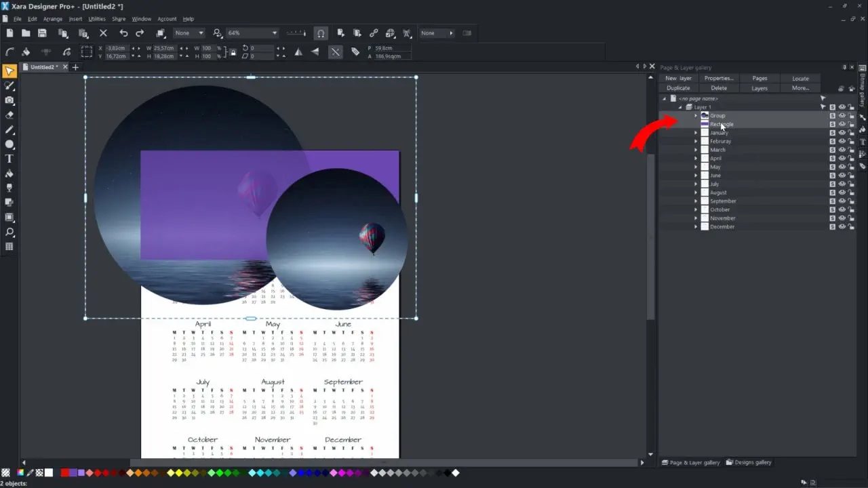Click the Properties... button
Viewport: 868px width, 488px height.
click(719, 79)
